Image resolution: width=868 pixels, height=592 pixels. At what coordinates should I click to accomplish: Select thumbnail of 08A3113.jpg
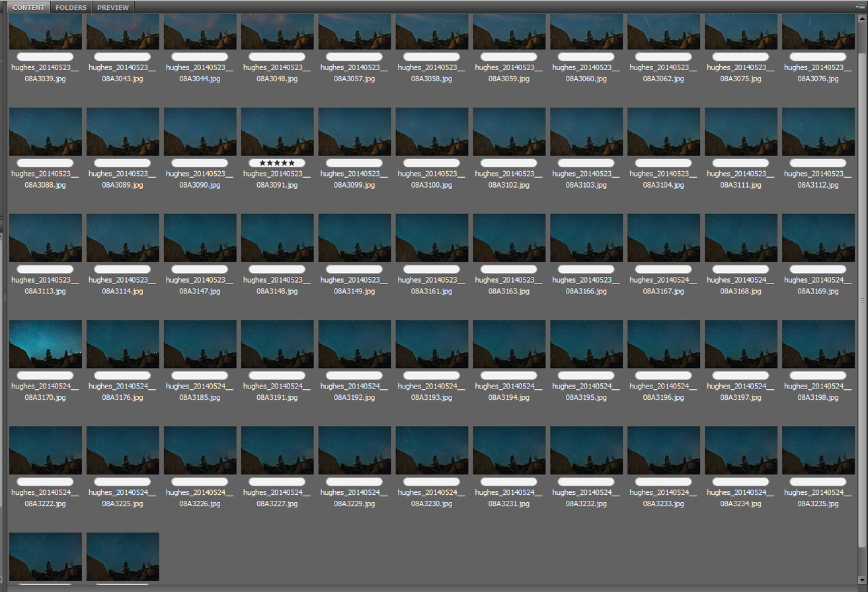pos(46,238)
